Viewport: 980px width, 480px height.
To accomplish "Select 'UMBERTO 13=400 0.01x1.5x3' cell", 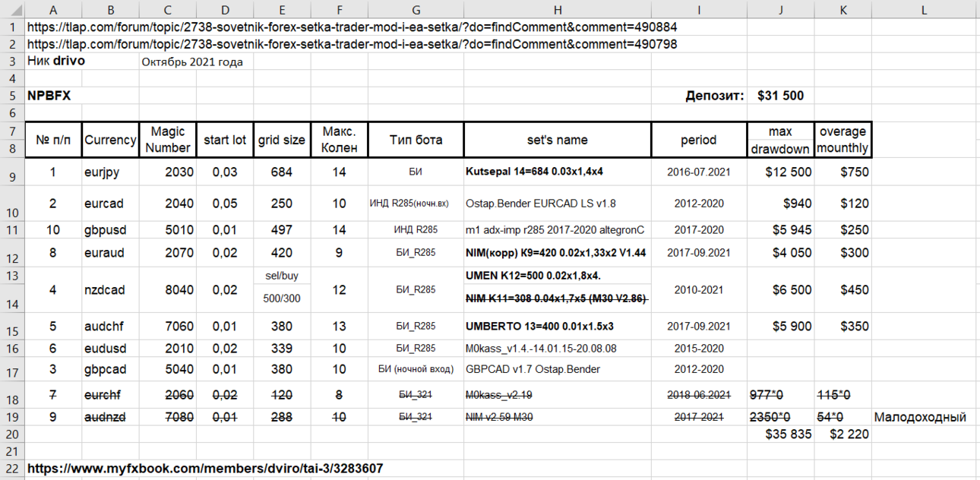I will [557, 327].
